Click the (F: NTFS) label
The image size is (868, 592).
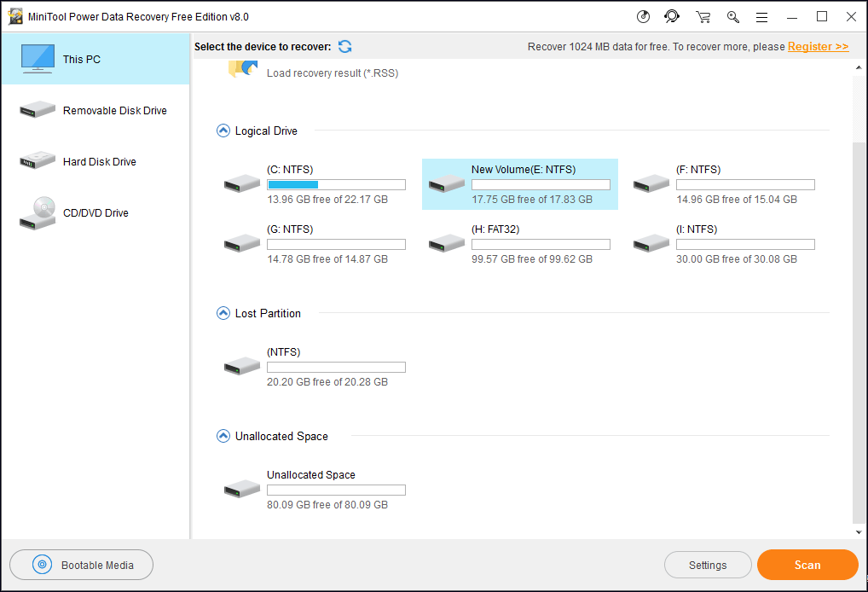698,170
